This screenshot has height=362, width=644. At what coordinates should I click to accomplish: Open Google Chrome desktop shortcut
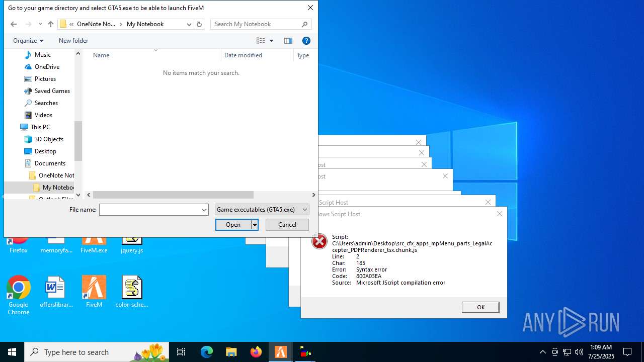(x=18, y=296)
